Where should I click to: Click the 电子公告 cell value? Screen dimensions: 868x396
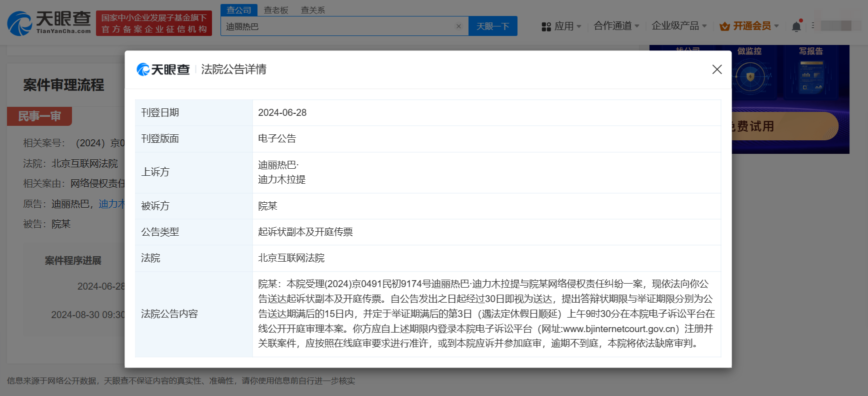277,139
